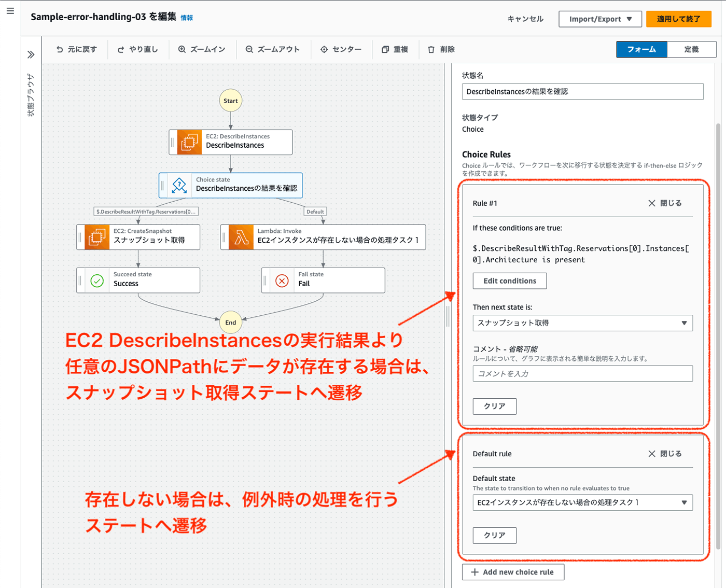Select the EC2 CreateSnapshot node icon
The height and width of the screenshot is (588, 726).
96,237
